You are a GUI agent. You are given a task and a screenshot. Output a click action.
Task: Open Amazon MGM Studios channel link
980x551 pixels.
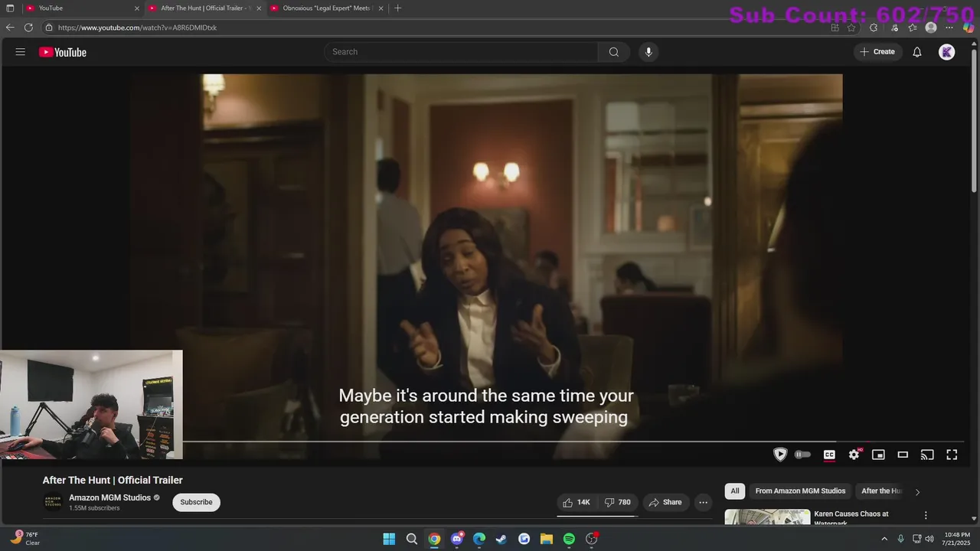[x=109, y=497]
